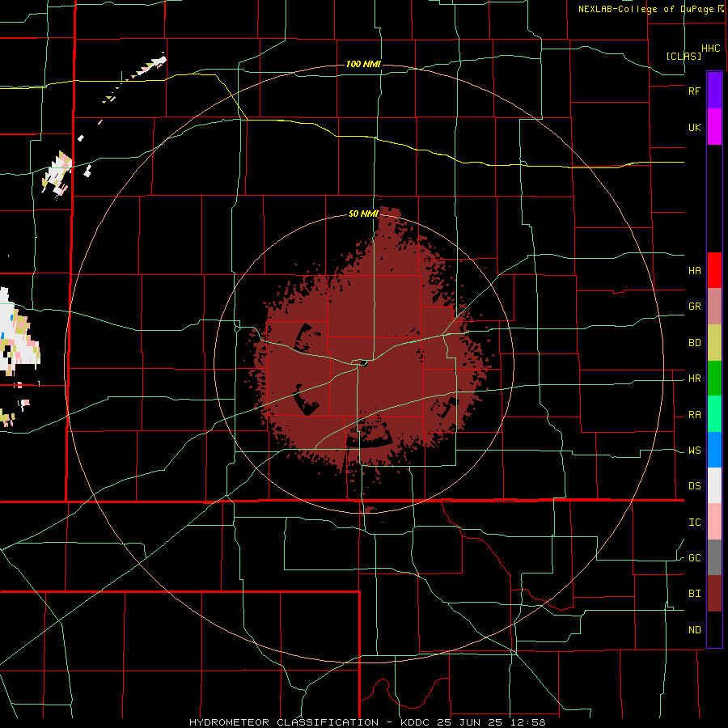This screenshot has height=728, width=728.
Task: Click the Hydrometeor Classification KDDC timestamp caption
Action: 367,722
